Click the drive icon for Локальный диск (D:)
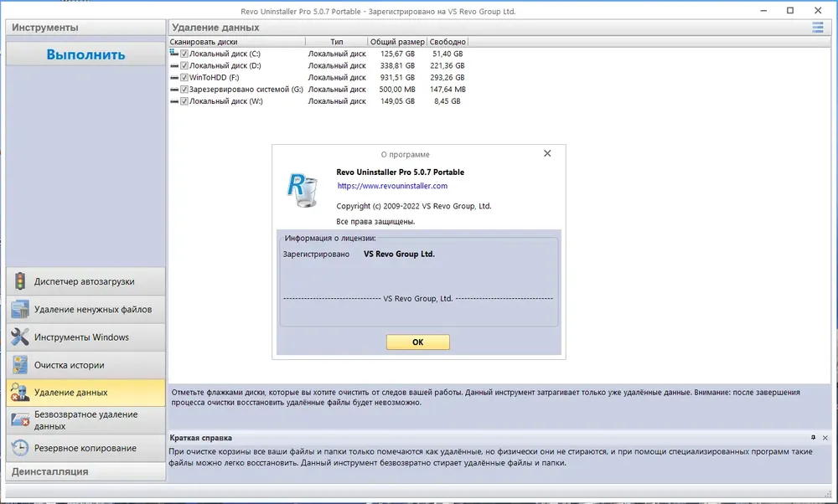 pos(173,65)
